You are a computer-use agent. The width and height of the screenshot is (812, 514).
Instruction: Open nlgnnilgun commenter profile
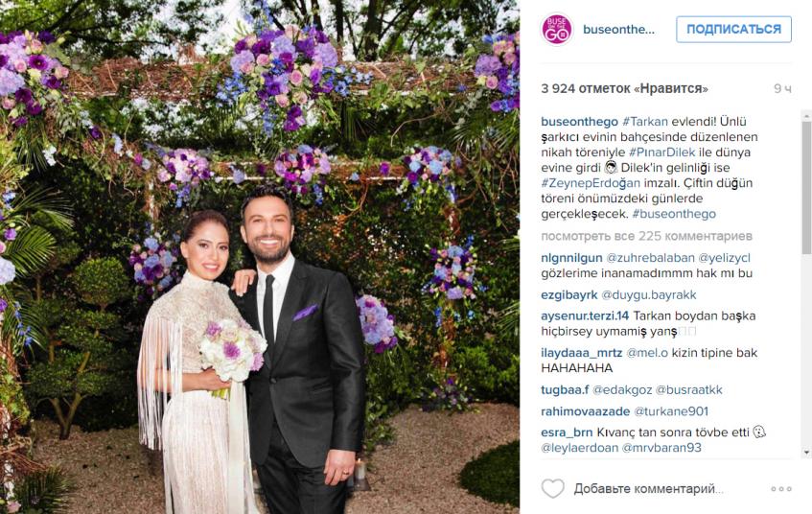coord(571,258)
